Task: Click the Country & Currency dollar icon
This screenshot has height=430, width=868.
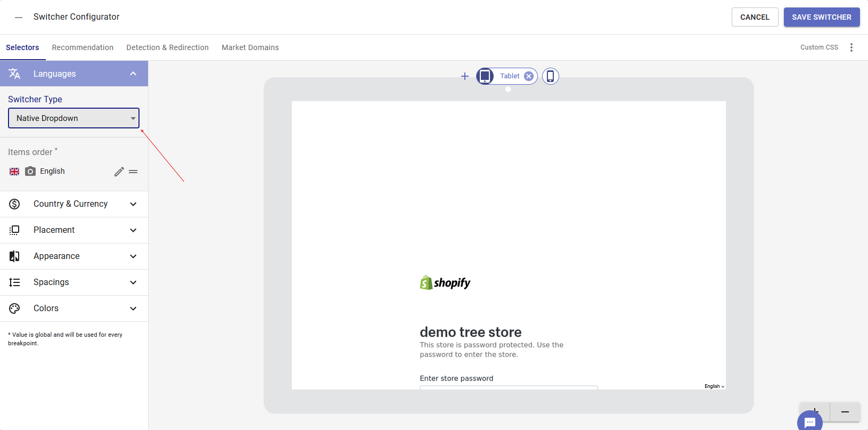Action: (14, 204)
